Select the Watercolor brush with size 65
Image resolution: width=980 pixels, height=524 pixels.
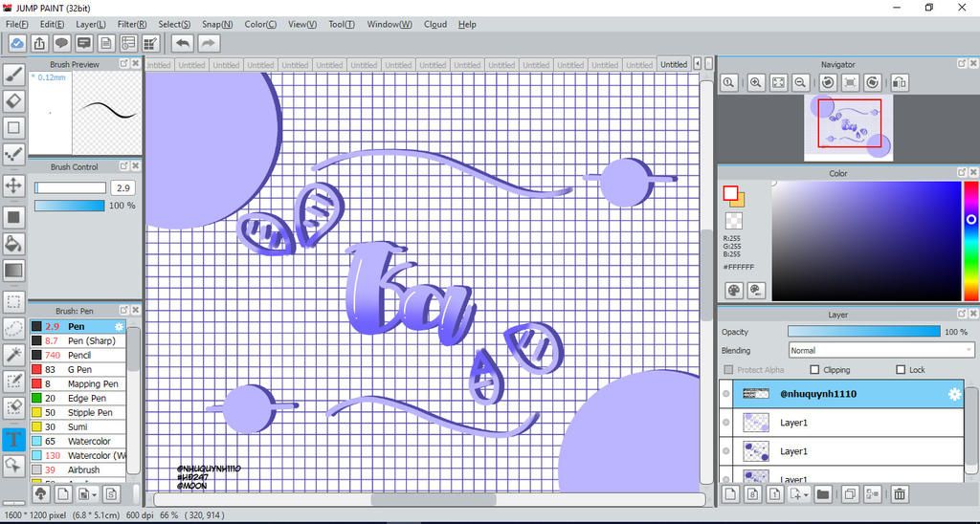pyautogui.click(x=78, y=441)
